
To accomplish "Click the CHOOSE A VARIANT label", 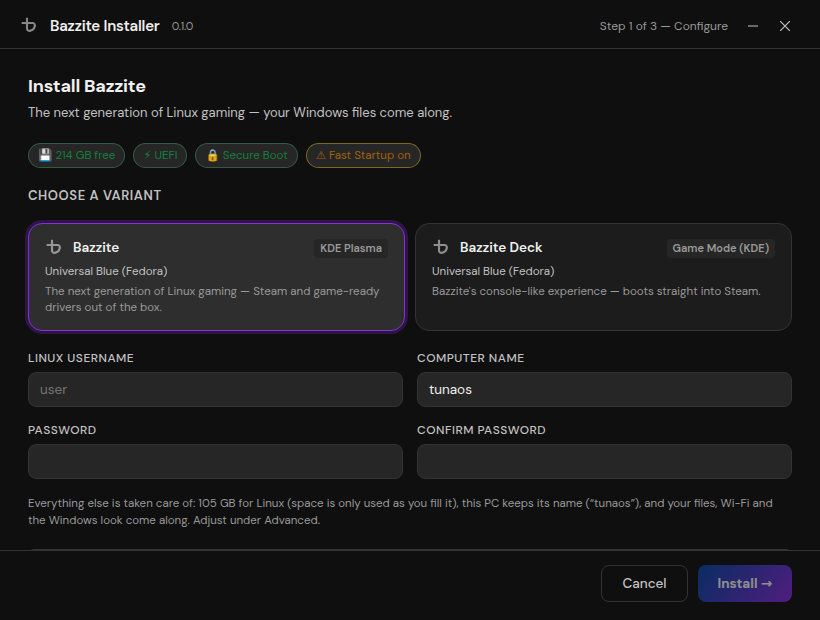I will point(95,196).
